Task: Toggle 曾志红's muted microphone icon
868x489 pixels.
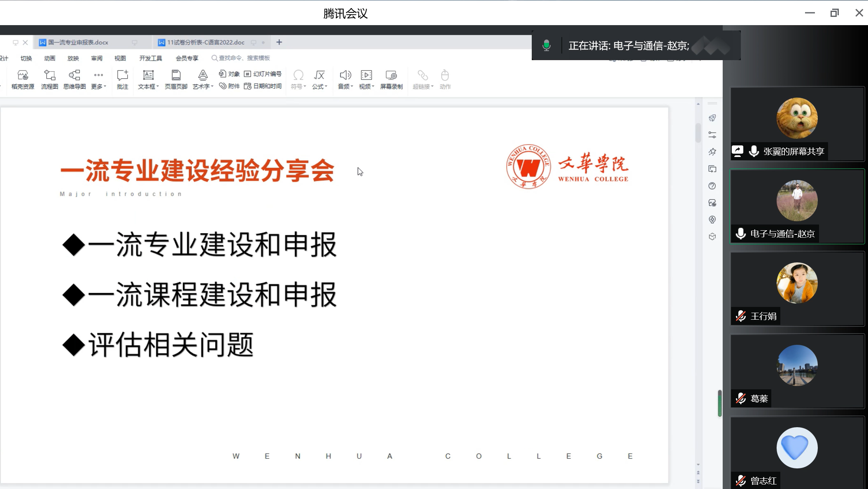Action: [741, 481]
